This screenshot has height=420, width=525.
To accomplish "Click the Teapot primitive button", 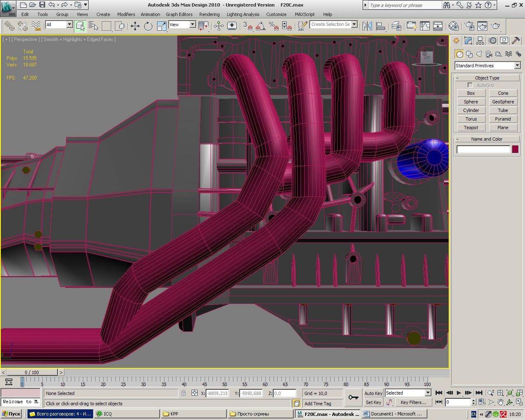I will pos(471,128).
